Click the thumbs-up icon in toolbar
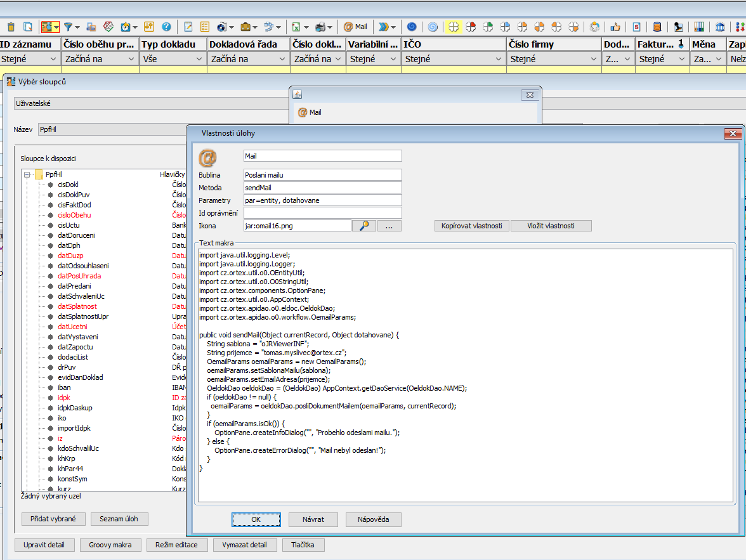Screen dimensions: 746x560 point(615,27)
